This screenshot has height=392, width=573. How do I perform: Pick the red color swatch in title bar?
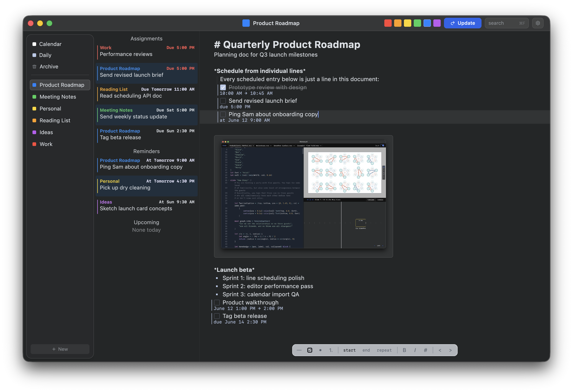coord(388,23)
